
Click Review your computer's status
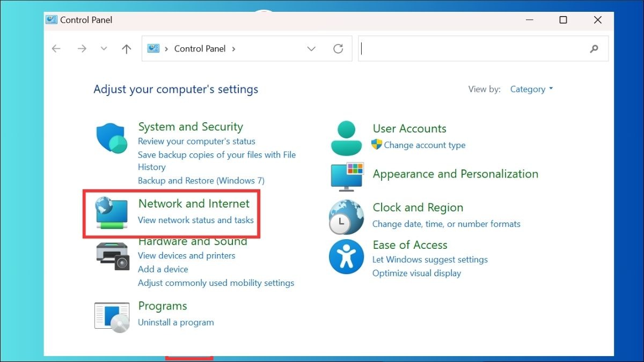pyautogui.click(x=196, y=142)
